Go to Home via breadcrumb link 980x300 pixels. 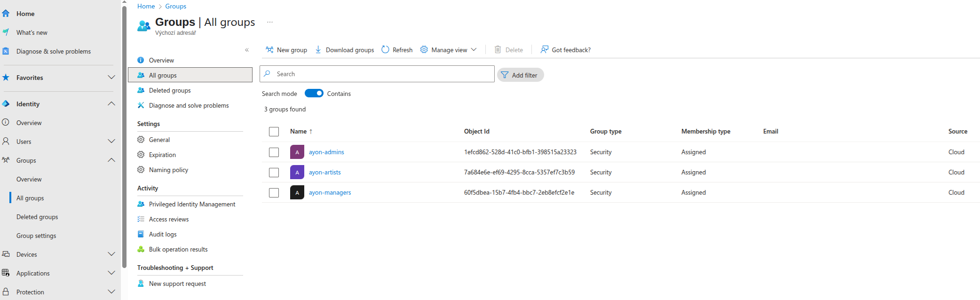click(146, 6)
